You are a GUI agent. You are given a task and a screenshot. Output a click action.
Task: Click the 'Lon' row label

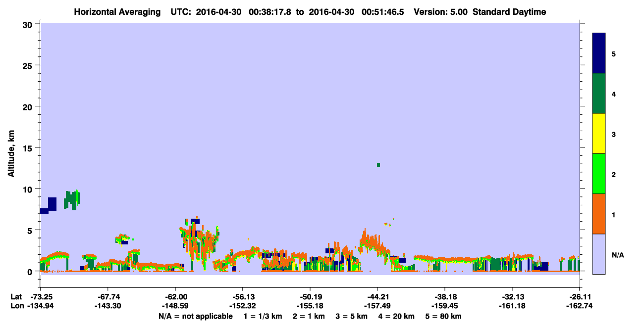[16, 305]
